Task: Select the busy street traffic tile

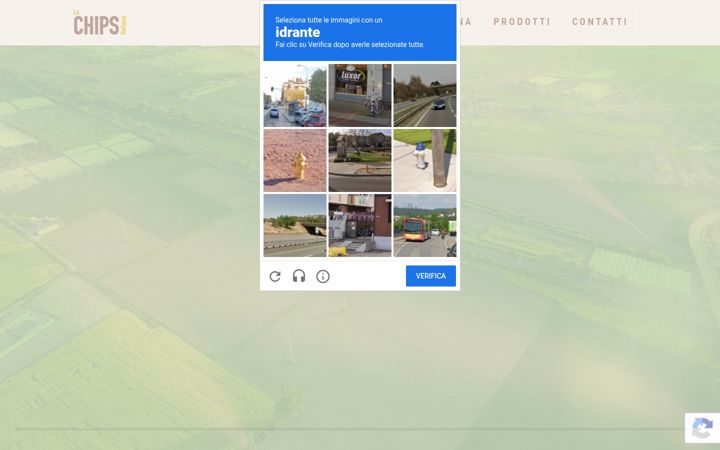Action: click(x=295, y=95)
